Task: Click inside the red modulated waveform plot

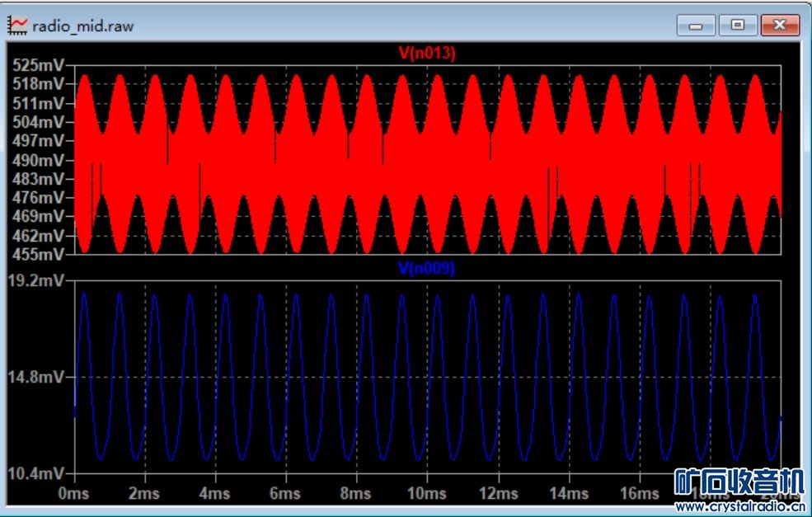Action: [x=427, y=160]
